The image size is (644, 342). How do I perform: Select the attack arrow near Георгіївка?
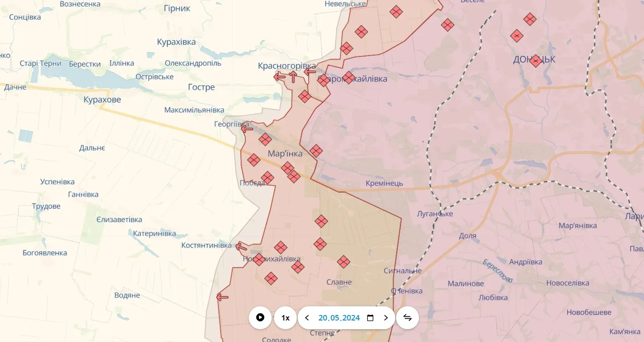click(x=247, y=129)
